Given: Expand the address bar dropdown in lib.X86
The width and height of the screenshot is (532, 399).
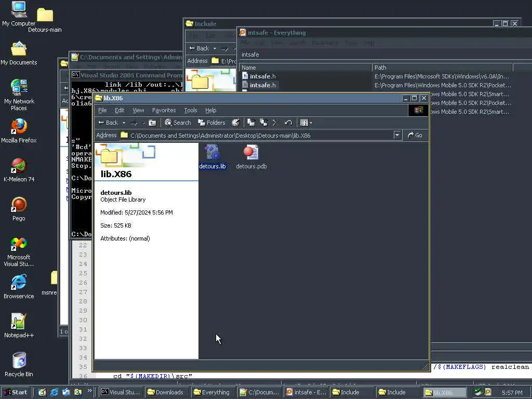Looking at the screenshot, I should pyautogui.click(x=397, y=136).
